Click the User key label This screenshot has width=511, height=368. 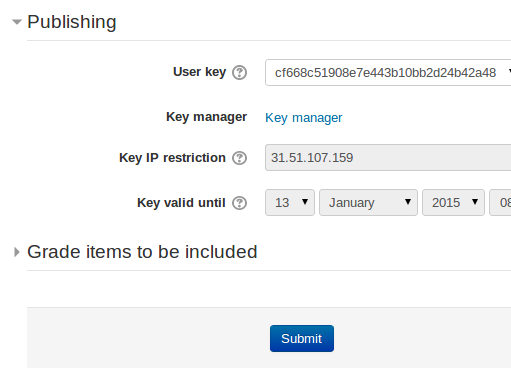(199, 72)
